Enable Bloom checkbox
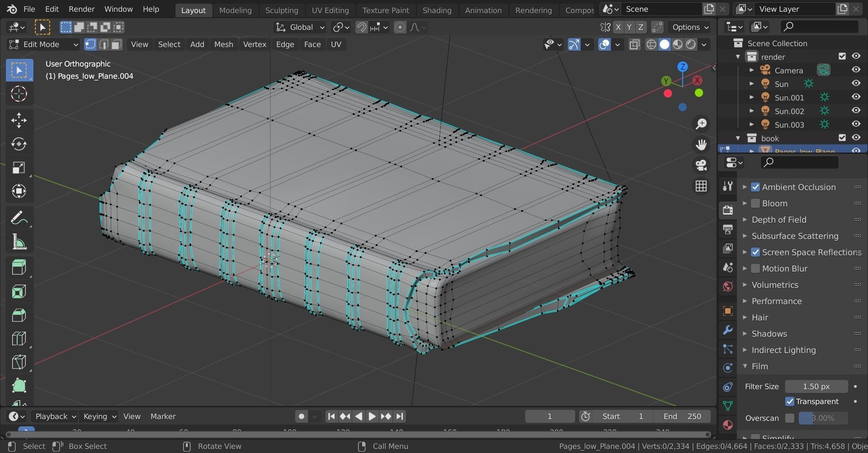The height and width of the screenshot is (453, 868). tap(755, 203)
